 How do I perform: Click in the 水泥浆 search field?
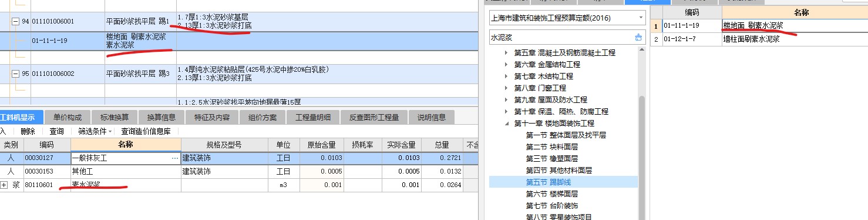tap(561, 37)
